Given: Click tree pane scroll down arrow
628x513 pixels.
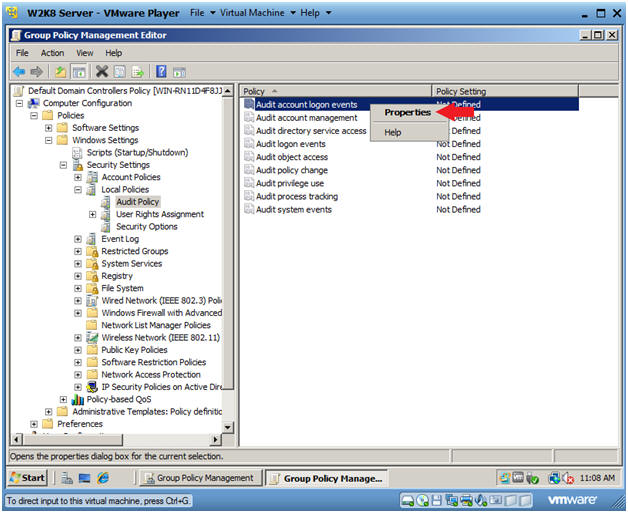Looking at the screenshot, I should [228, 427].
